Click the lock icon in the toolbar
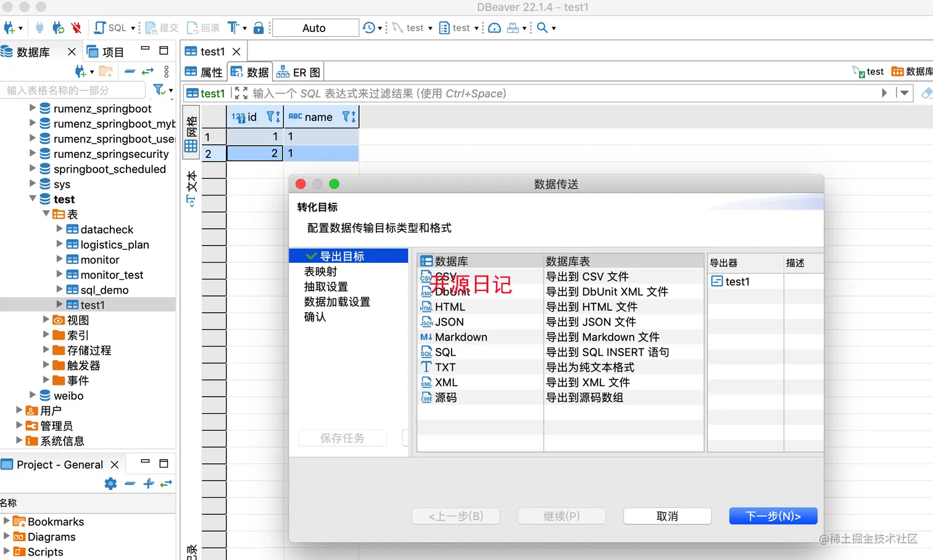The width and height of the screenshot is (933, 560). (259, 28)
